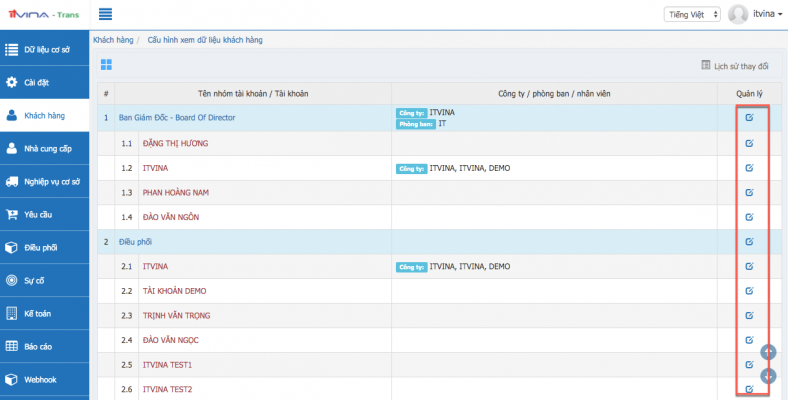
Task: Click Khách hàng breadcrumb link
Action: click(x=112, y=39)
